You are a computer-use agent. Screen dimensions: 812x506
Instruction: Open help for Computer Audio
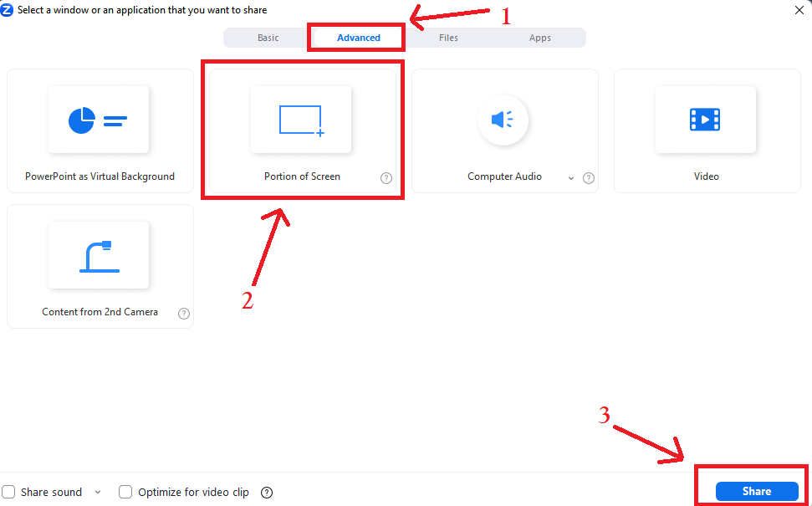click(588, 177)
